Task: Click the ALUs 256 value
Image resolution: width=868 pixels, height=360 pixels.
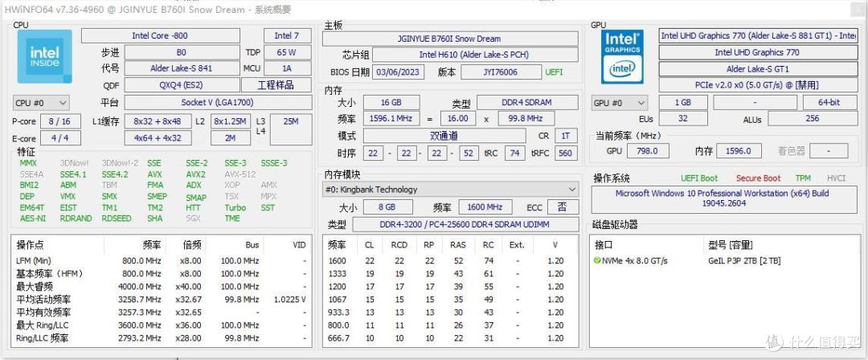Action: coord(812,118)
